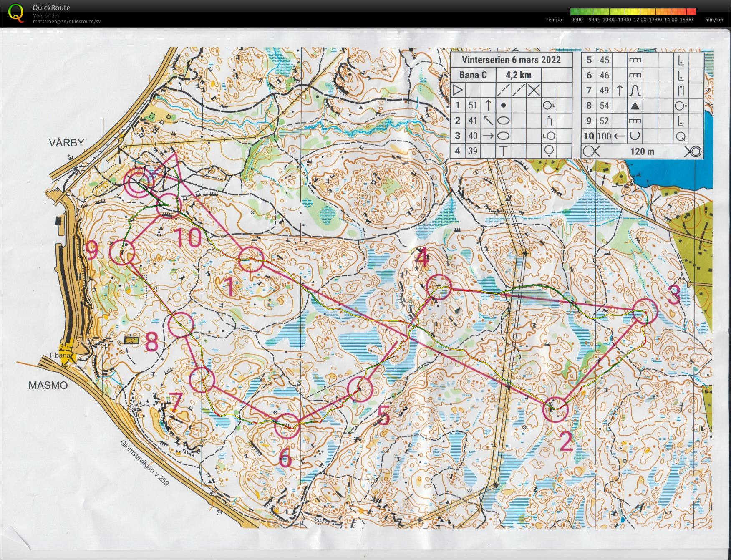Click the 8:00 tempo value
The height and width of the screenshot is (560, 731).
point(578,20)
